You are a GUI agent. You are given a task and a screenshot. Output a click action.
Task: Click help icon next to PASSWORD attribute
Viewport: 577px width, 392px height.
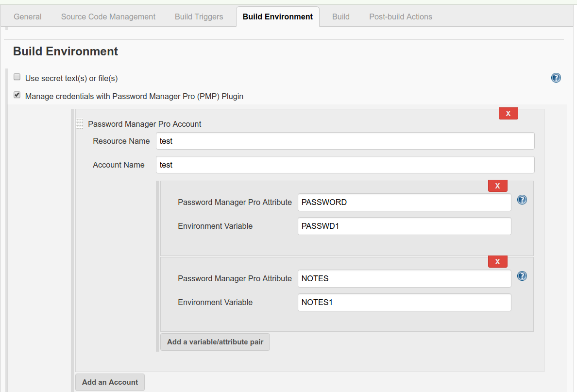coord(522,200)
